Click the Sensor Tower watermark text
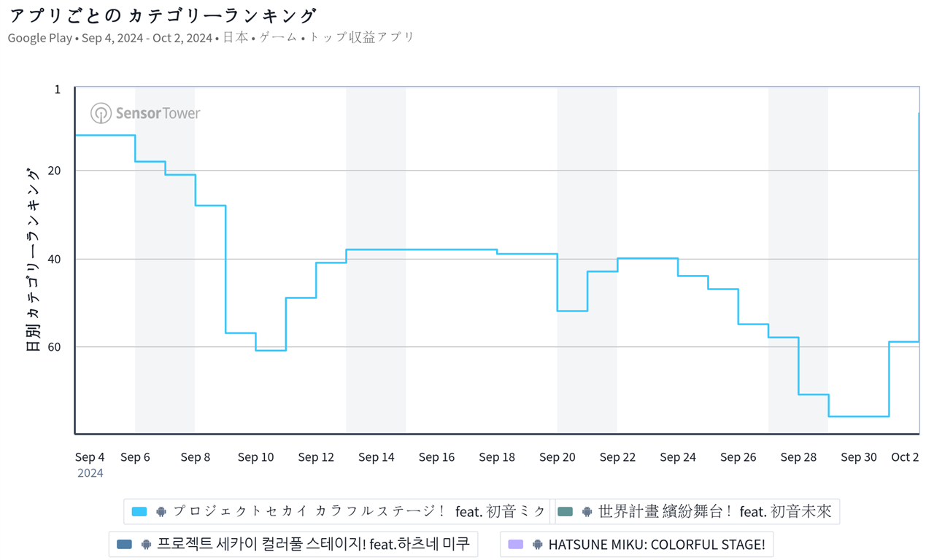 point(158,113)
